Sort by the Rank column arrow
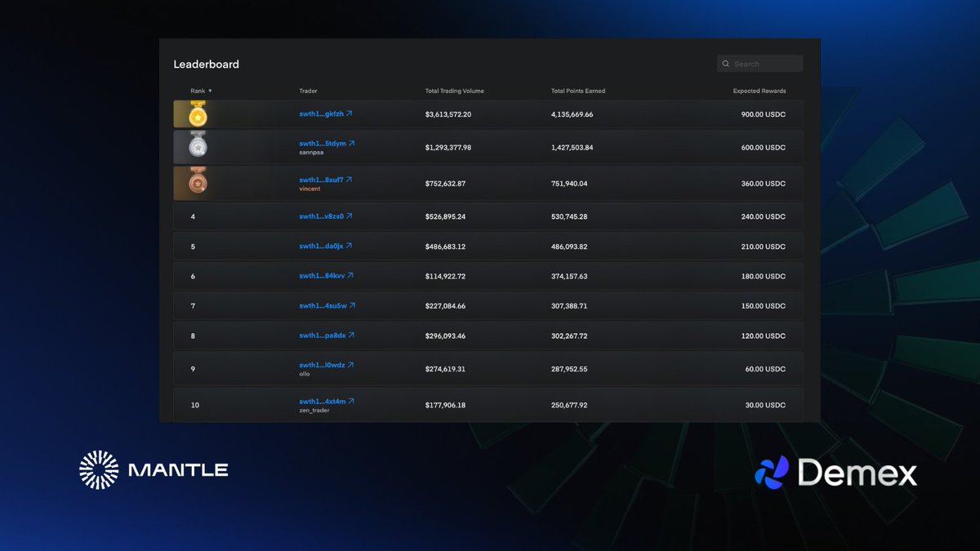 tap(210, 91)
